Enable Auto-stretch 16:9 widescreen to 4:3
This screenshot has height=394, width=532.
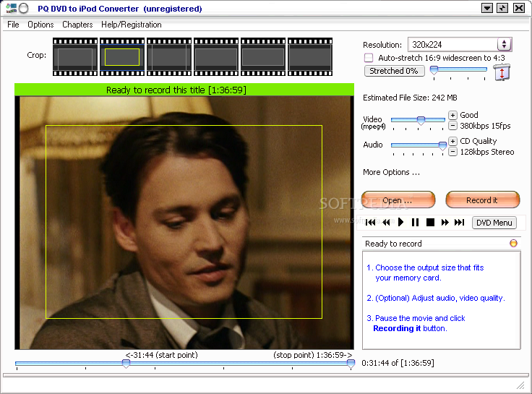[x=369, y=58]
